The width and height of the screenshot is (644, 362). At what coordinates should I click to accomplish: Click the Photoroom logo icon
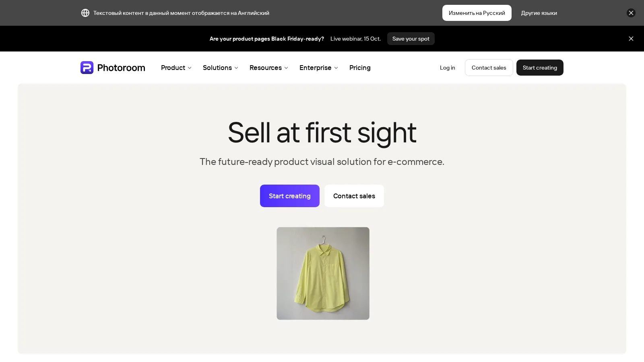87,68
